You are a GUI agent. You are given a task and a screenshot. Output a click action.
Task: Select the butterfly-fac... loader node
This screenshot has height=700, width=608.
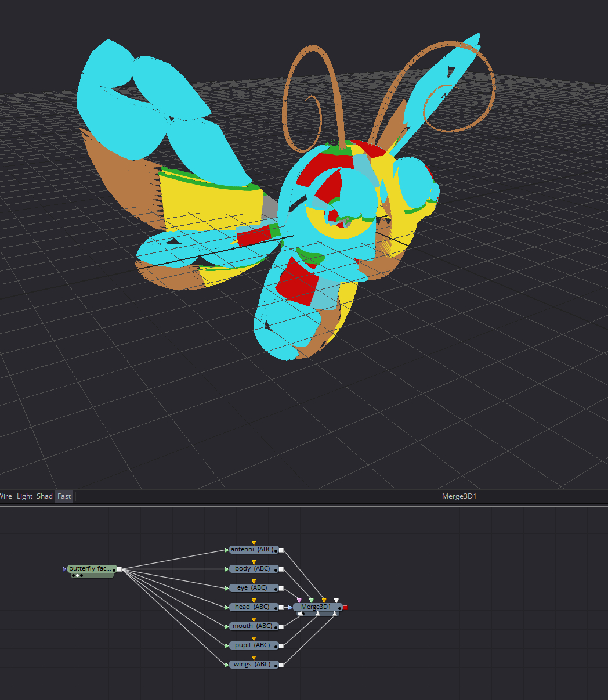pos(92,569)
